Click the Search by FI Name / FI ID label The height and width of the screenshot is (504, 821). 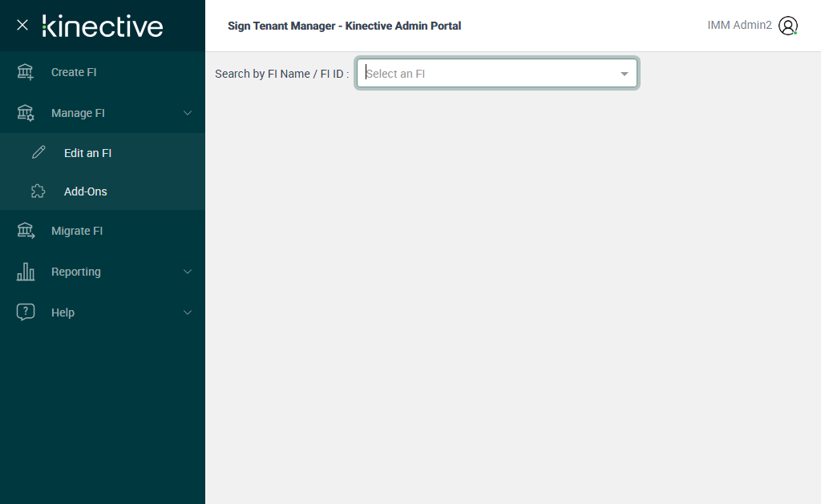click(x=281, y=74)
